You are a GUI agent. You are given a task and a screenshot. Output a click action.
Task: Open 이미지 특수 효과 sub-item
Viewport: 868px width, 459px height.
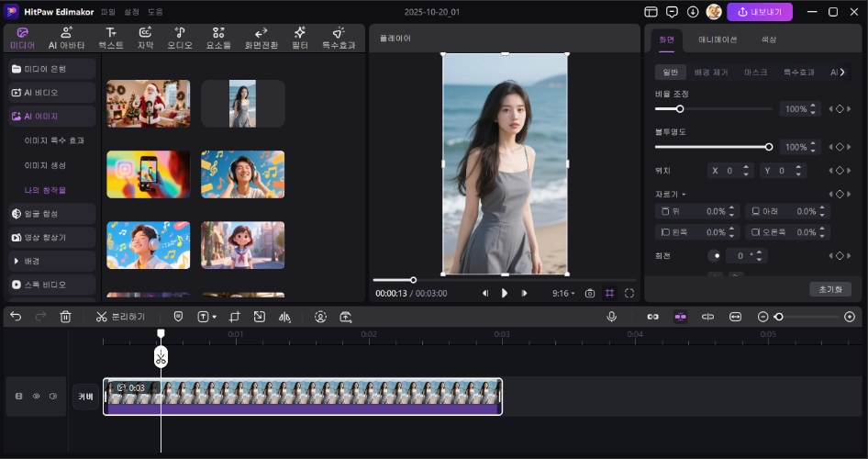click(54, 140)
